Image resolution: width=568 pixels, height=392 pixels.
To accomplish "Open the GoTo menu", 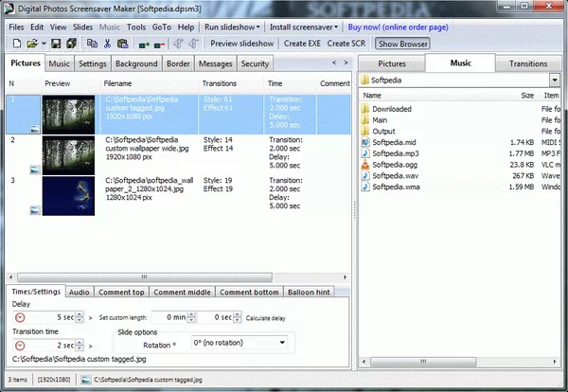I will 162,27.
